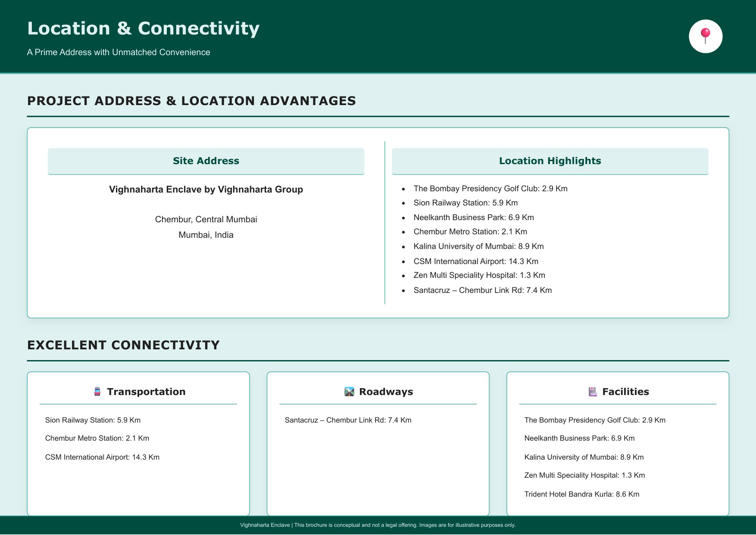
Task: Click 'Chembur, Central Mumbai' address line
Action: click(206, 219)
